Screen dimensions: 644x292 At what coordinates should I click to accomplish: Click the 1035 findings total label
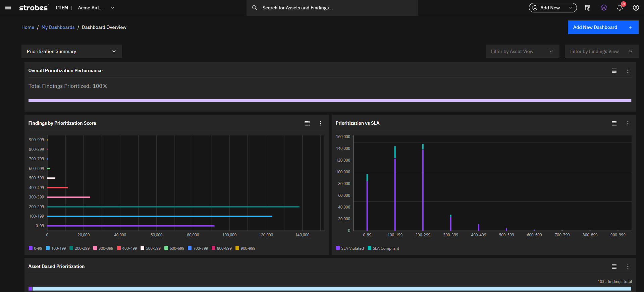(614, 282)
